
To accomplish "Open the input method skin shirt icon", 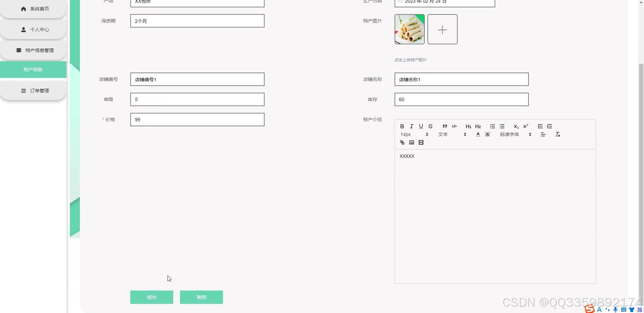I will point(632,310).
